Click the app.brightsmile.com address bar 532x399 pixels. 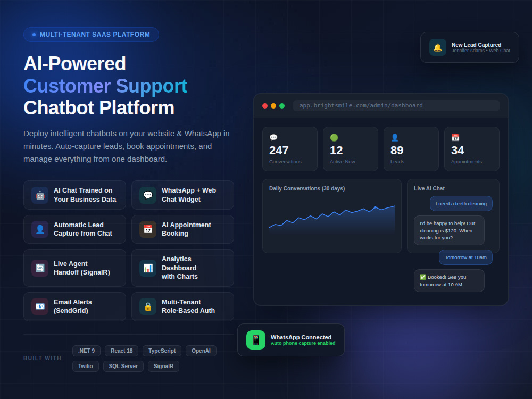(396, 105)
